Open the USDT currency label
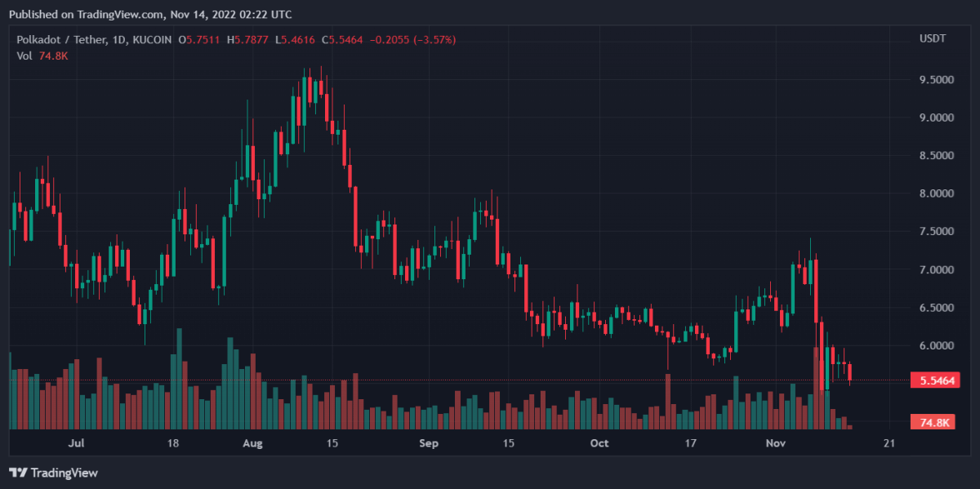Viewport: 980px width, 489px height. click(932, 39)
